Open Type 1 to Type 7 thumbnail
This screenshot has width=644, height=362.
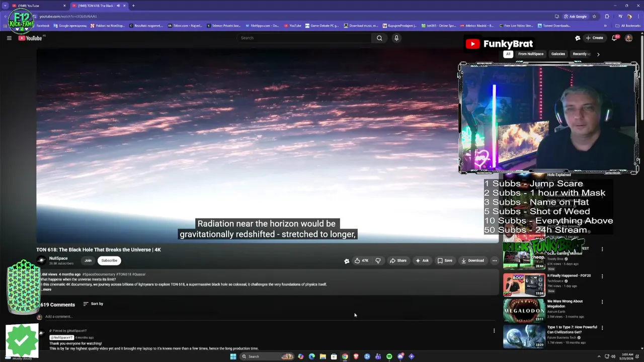pos(524,336)
